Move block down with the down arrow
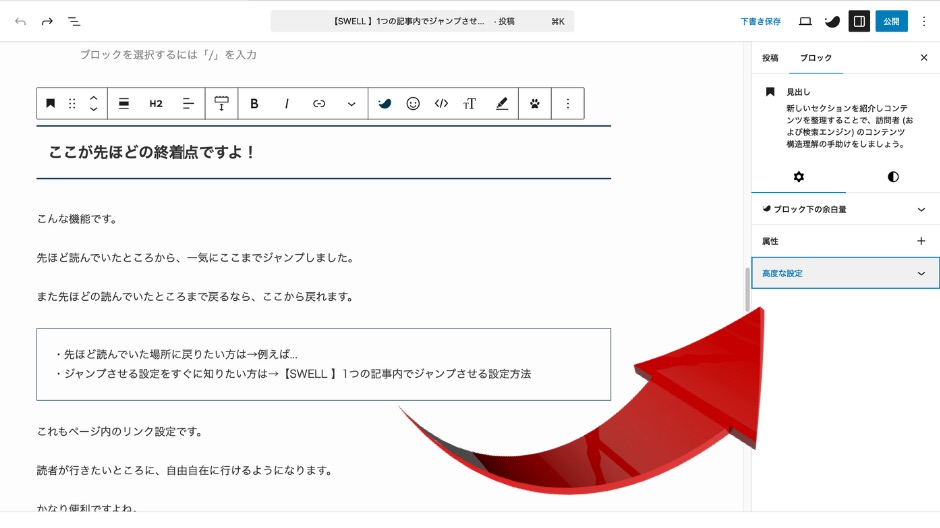The height and width of the screenshot is (528, 940). pos(94,109)
